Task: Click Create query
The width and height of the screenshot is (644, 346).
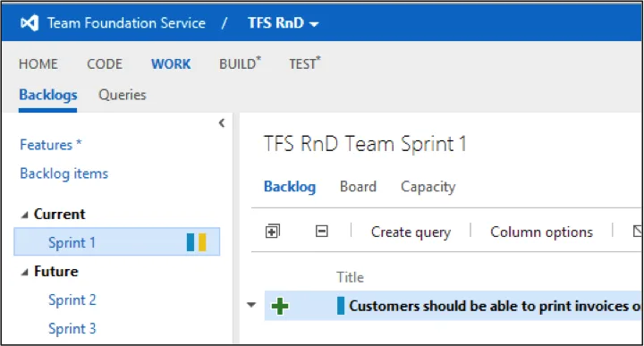Action: click(411, 232)
